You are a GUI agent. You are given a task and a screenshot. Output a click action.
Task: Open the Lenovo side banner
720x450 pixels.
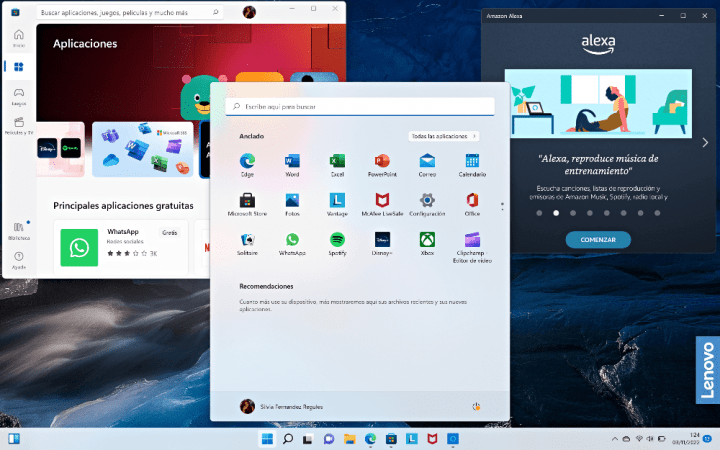click(x=708, y=370)
